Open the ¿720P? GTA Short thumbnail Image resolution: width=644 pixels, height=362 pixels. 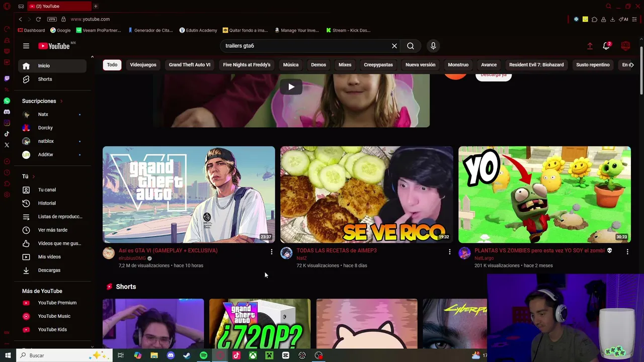click(x=260, y=324)
